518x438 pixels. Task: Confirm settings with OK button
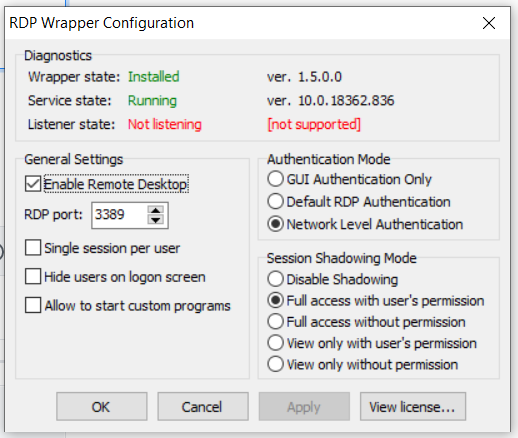(102, 406)
